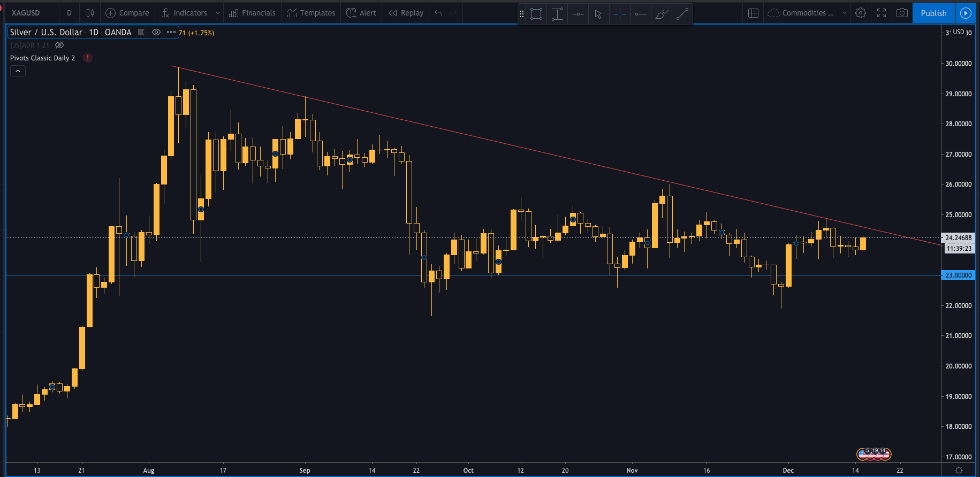This screenshot has height=477, width=980.
Task: Select the Brush drawing tool
Action: pyautogui.click(x=662, y=14)
